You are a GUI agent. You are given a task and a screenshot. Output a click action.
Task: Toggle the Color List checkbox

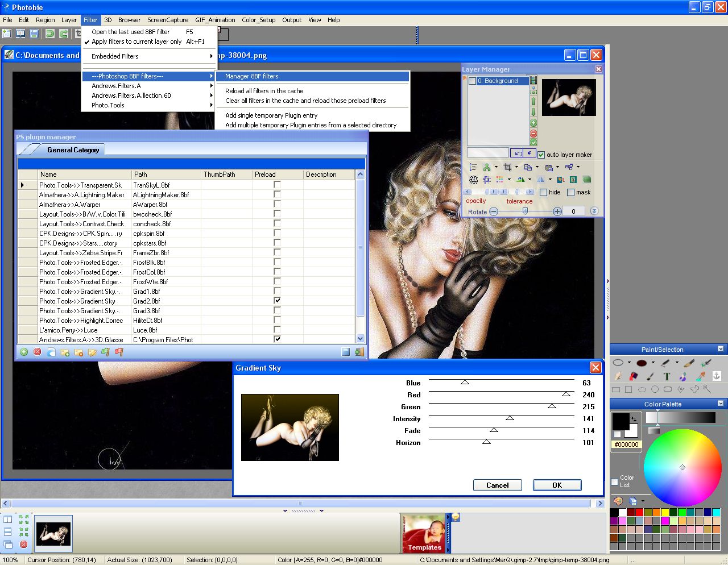[x=614, y=481]
